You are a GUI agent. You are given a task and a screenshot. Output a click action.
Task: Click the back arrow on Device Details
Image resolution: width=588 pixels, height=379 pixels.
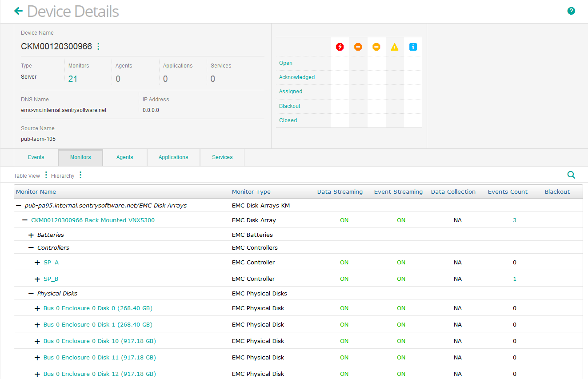[x=18, y=11]
